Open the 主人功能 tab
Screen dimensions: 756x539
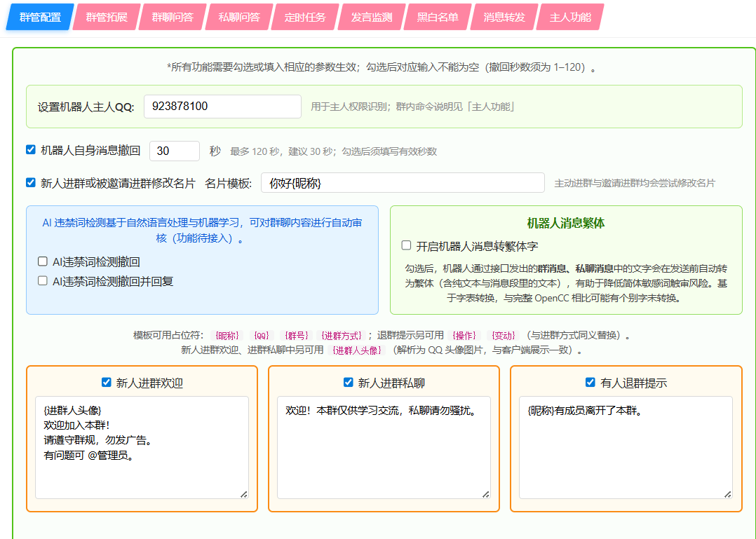pyautogui.click(x=568, y=17)
